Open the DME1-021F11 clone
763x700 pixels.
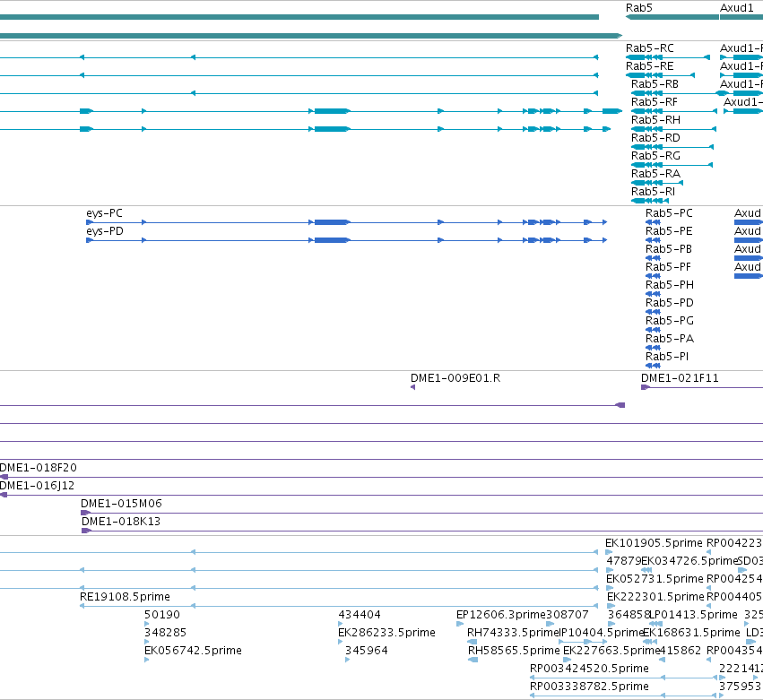pyautogui.click(x=680, y=379)
